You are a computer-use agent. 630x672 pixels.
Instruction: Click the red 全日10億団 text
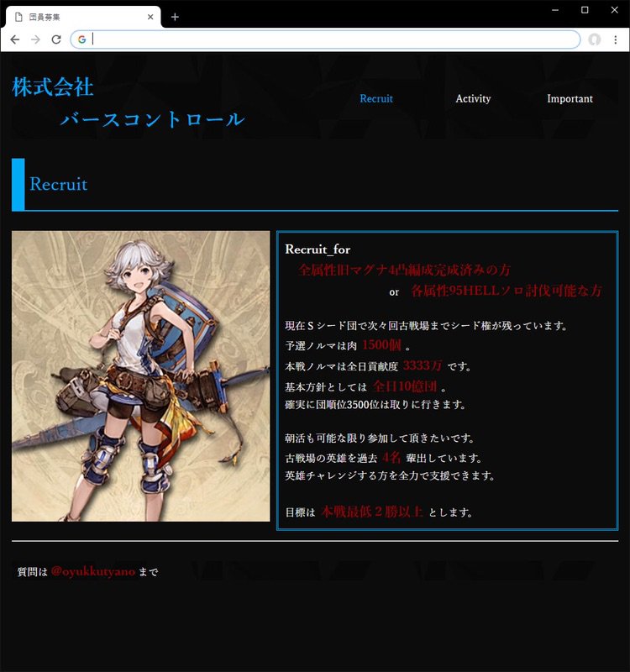click(405, 386)
